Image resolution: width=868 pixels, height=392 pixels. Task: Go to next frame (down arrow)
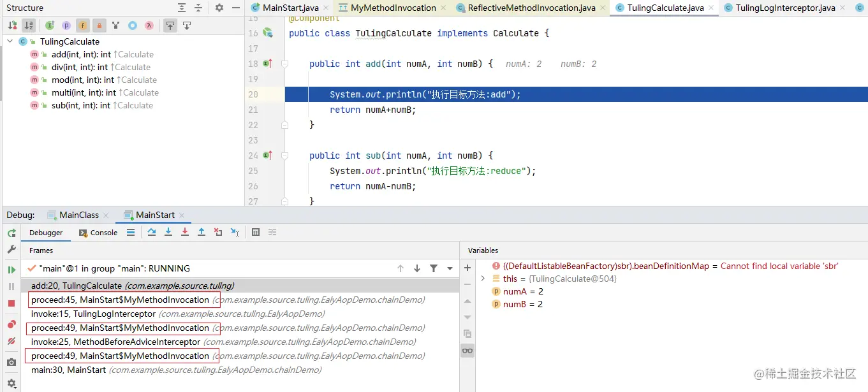click(x=417, y=269)
